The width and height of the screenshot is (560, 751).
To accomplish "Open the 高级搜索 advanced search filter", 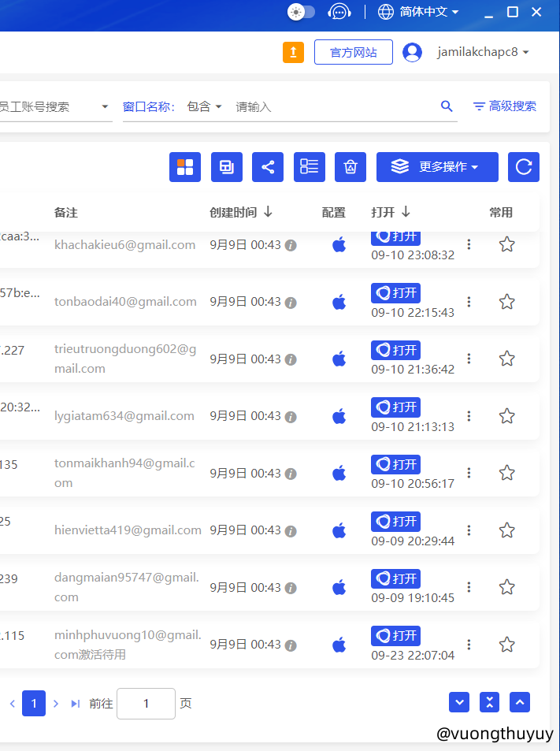I will pos(505,106).
